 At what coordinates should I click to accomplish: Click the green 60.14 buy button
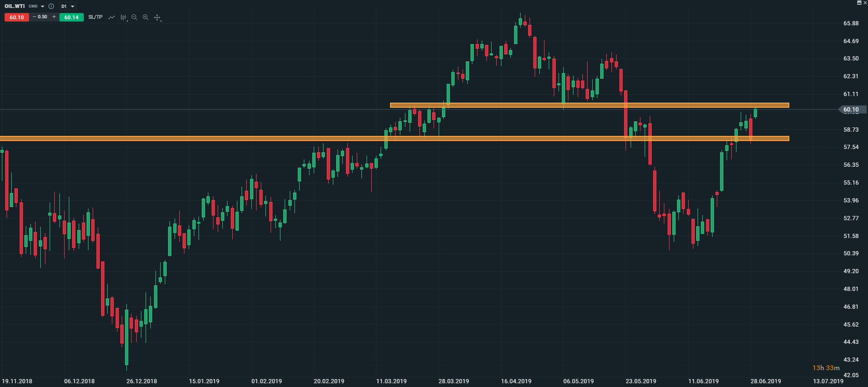pyautogui.click(x=72, y=17)
